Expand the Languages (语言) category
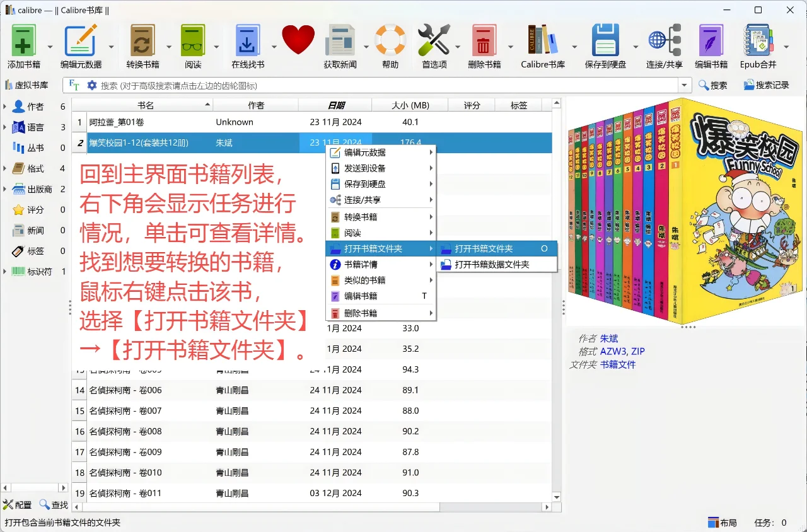The image size is (807, 532). [x=5, y=127]
